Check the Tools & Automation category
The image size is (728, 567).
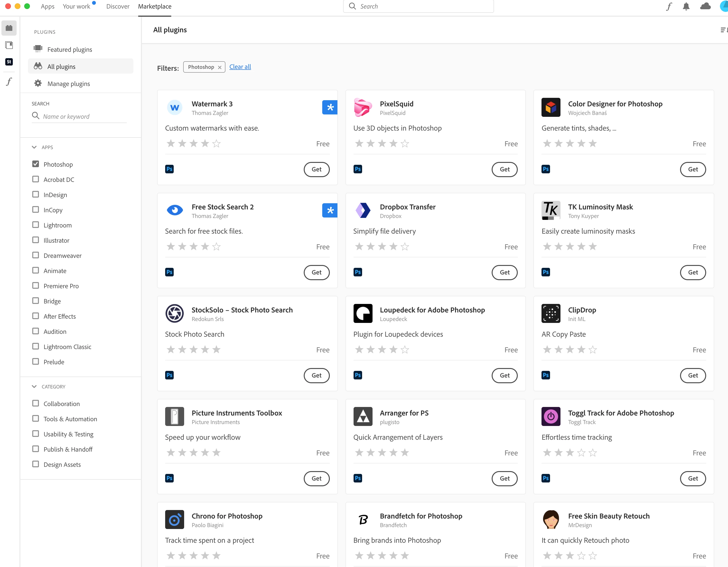point(36,419)
